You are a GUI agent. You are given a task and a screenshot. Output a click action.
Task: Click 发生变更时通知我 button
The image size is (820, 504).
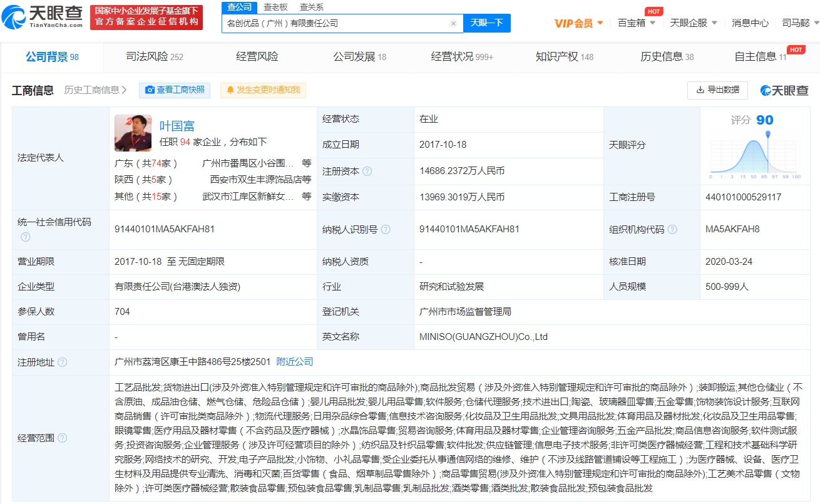pyautogui.click(x=263, y=90)
